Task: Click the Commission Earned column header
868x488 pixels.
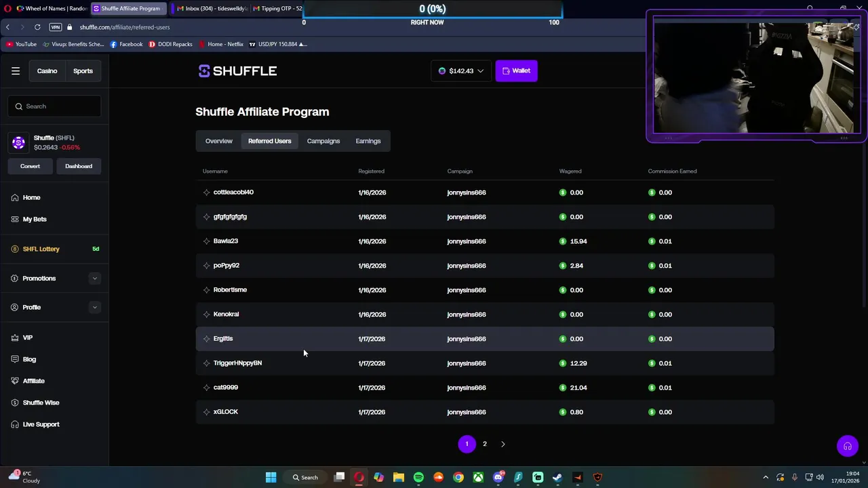Action: [x=672, y=171]
